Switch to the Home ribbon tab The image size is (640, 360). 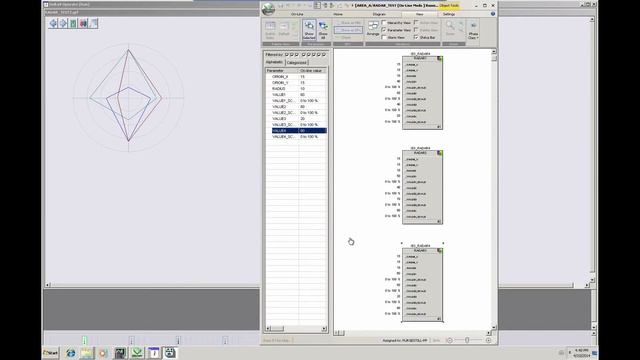tap(338, 14)
